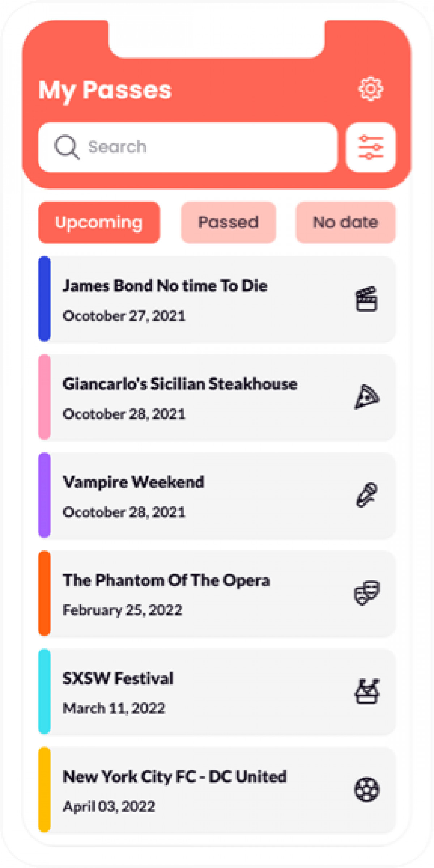Show passes under No date tab
434x868 pixels.
click(345, 222)
